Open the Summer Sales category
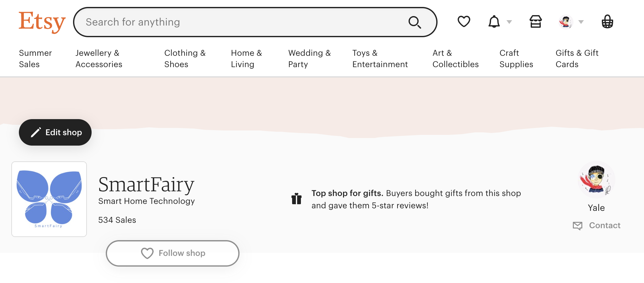Viewport: 644px width, 283px height. tap(35, 59)
